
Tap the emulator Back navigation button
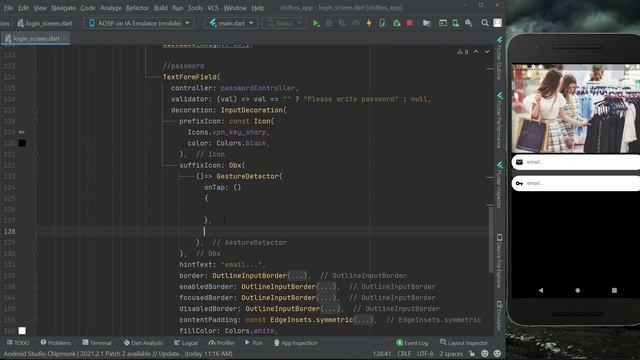tap(541, 291)
